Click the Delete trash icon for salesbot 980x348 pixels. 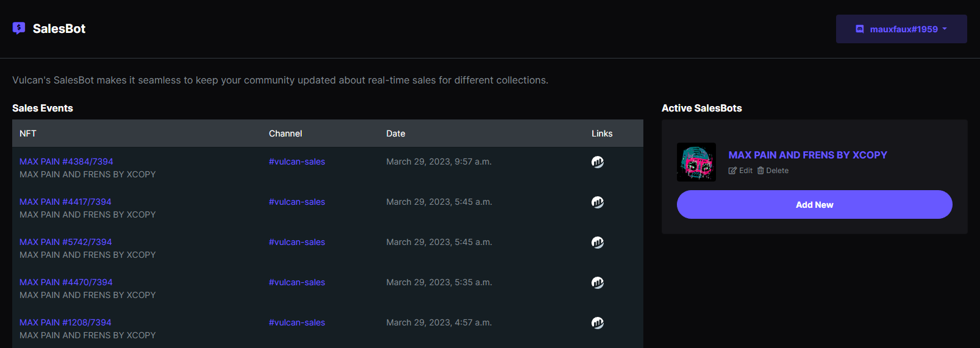click(x=760, y=171)
